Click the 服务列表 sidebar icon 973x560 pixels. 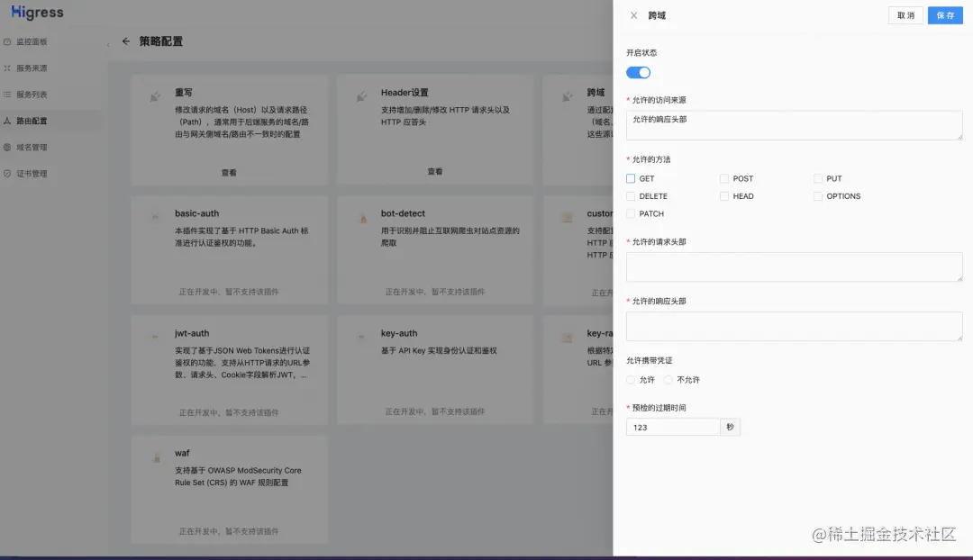7,95
